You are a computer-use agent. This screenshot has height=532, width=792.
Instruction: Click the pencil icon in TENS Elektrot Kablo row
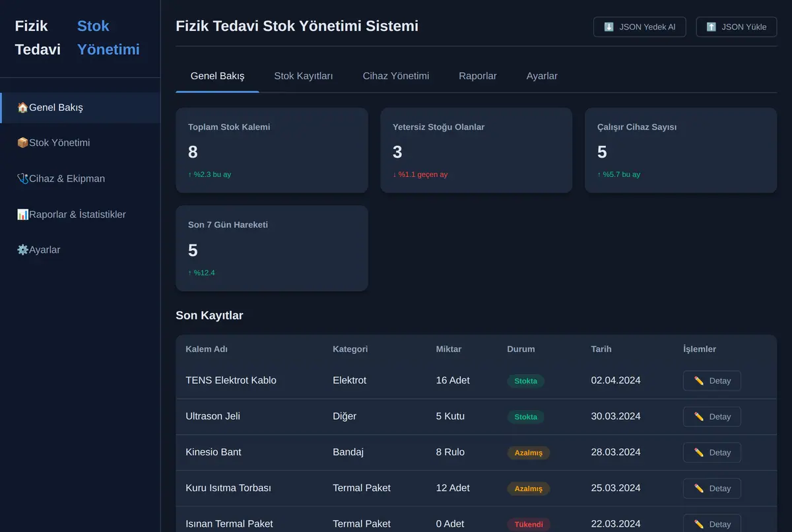pyautogui.click(x=699, y=381)
